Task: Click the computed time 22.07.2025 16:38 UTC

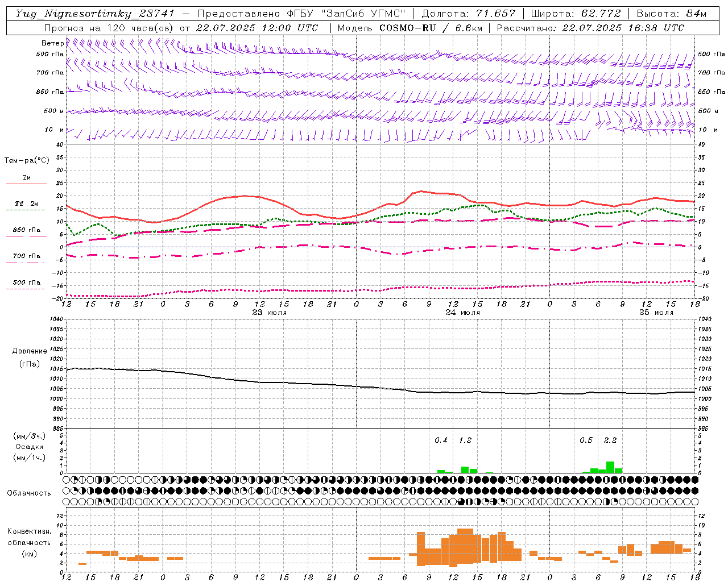Action: click(x=623, y=28)
